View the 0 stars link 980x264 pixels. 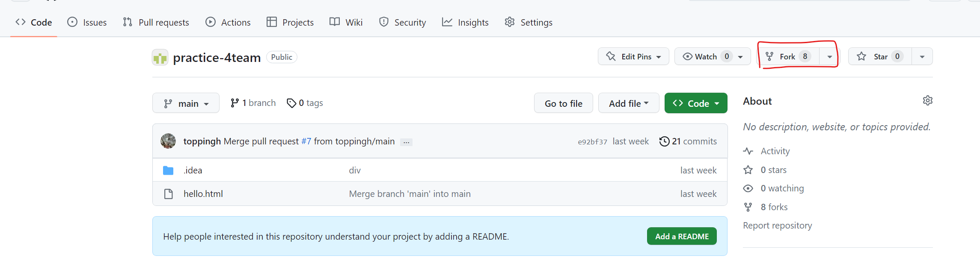click(x=765, y=170)
